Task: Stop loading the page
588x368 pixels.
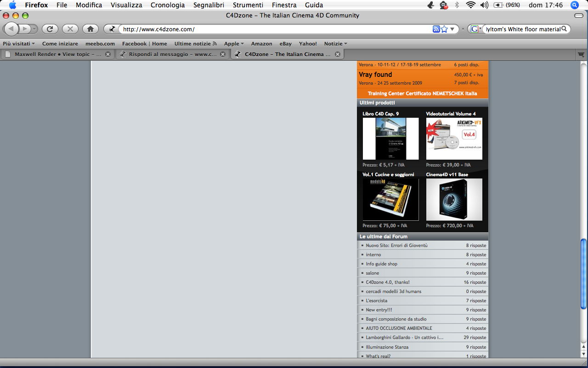Action: [70, 29]
